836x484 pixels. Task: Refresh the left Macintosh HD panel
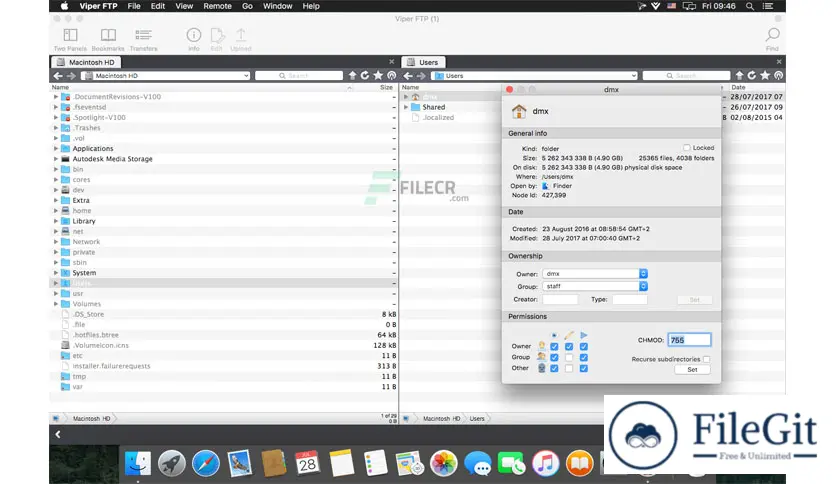click(365, 76)
